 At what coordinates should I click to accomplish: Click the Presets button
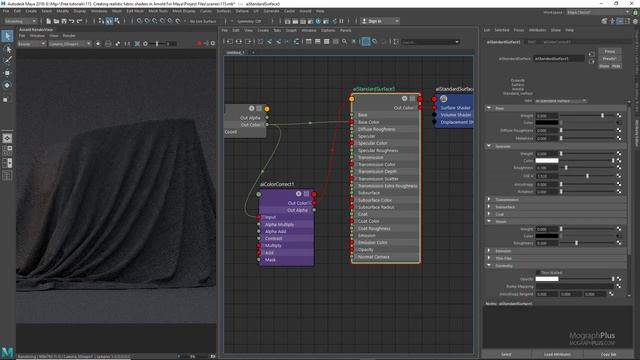pos(610,59)
